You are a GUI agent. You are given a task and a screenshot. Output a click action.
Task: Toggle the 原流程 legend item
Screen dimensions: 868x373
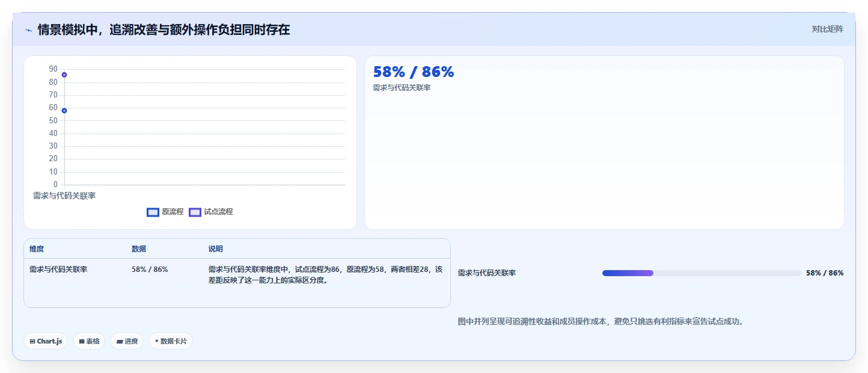[165, 212]
